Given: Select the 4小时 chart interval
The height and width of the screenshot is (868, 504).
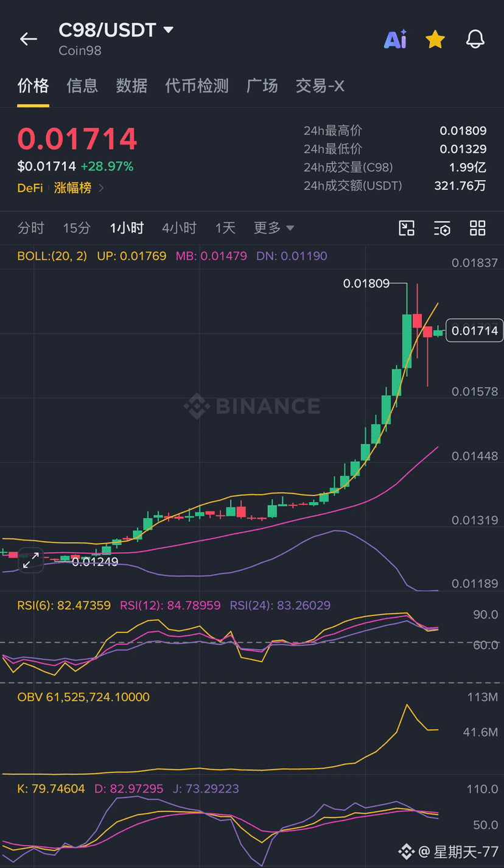Looking at the screenshot, I should (179, 228).
